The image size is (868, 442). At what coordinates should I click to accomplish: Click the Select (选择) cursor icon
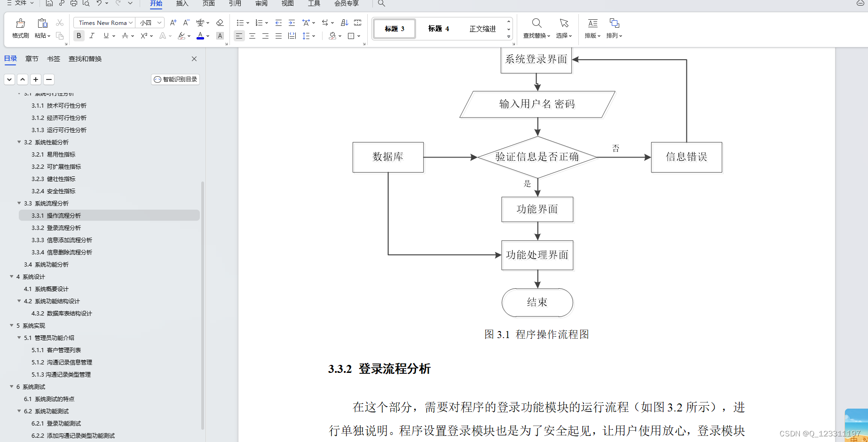pos(564,23)
